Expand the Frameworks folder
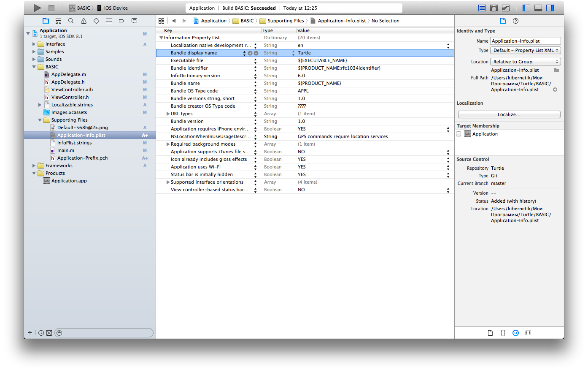The image size is (588, 372). (x=34, y=166)
